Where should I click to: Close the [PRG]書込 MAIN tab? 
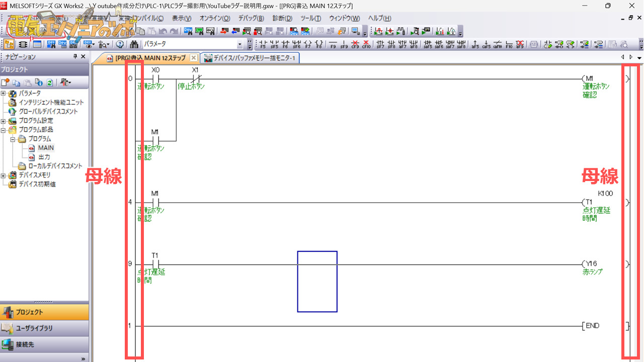pyautogui.click(x=194, y=58)
